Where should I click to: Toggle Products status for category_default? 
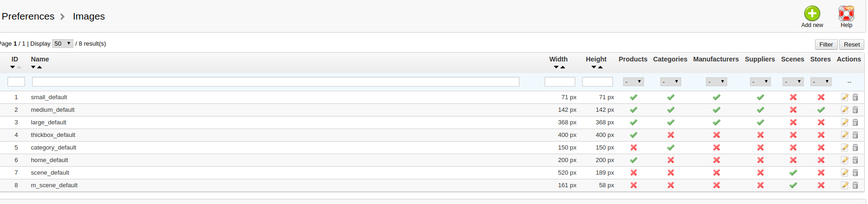(x=633, y=148)
